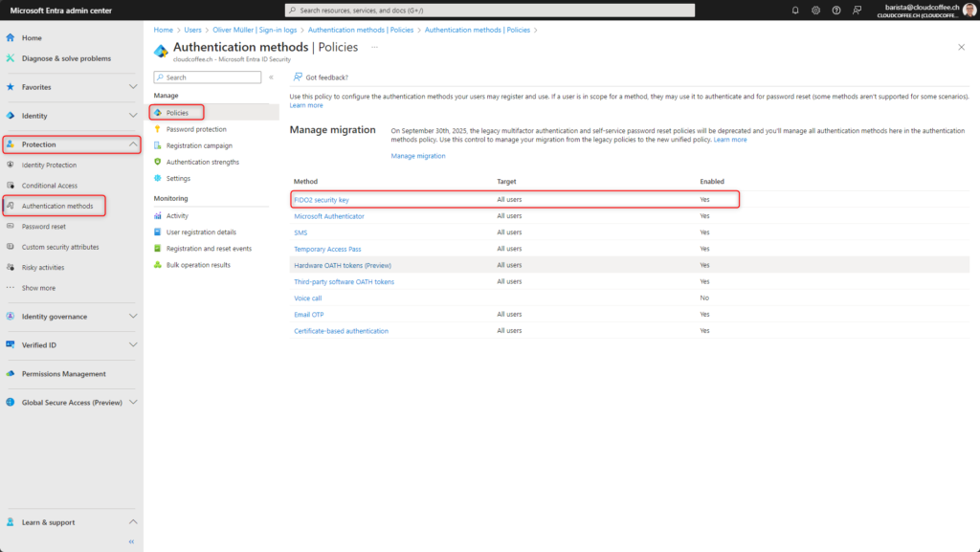Open Third-party software OATH tokens method
This screenshot has width=980, height=552.
point(344,281)
